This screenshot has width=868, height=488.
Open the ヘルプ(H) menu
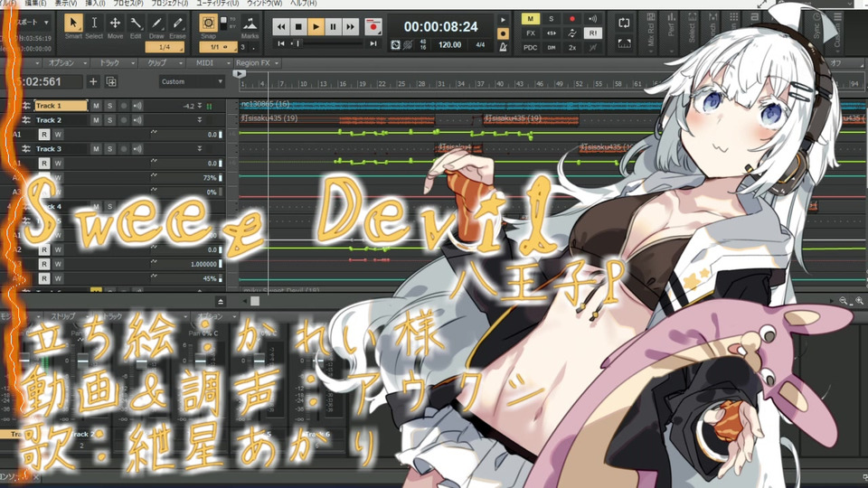[304, 4]
